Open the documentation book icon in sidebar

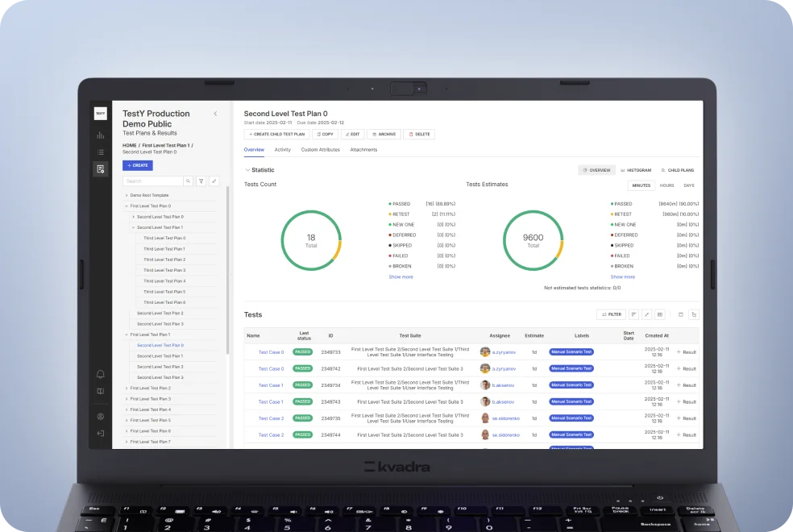point(101,391)
